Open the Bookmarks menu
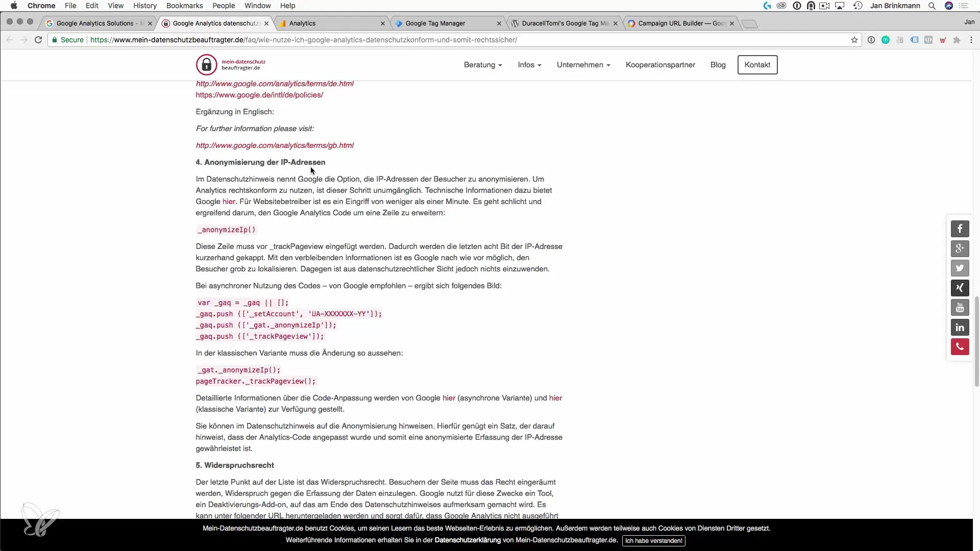Viewport: 980px width, 551px height. pos(184,6)
